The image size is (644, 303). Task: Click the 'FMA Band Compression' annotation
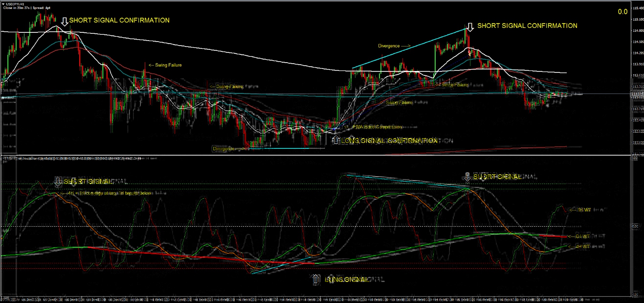373,127
